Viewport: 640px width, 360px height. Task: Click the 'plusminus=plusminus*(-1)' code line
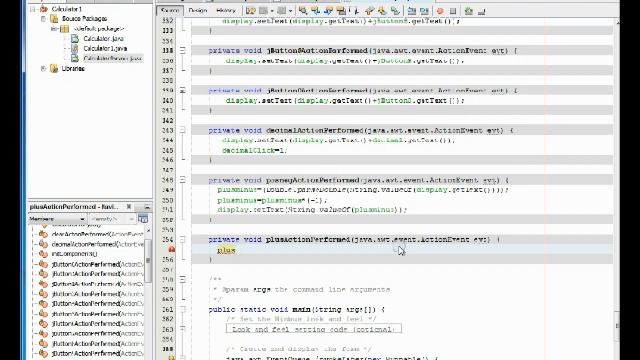point(272,200)
